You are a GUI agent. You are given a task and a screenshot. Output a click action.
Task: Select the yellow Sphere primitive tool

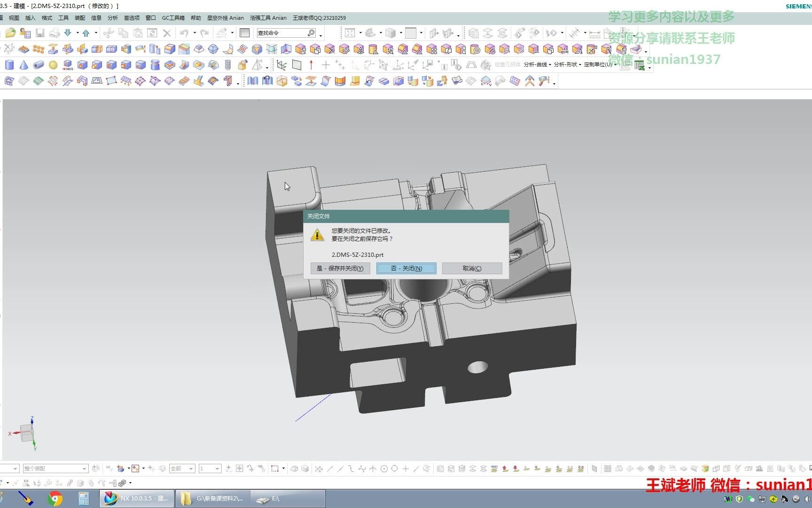(x=53, y=65)
